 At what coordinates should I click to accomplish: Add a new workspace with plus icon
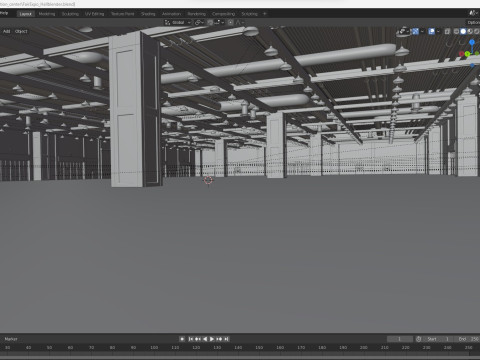(265, 14)
